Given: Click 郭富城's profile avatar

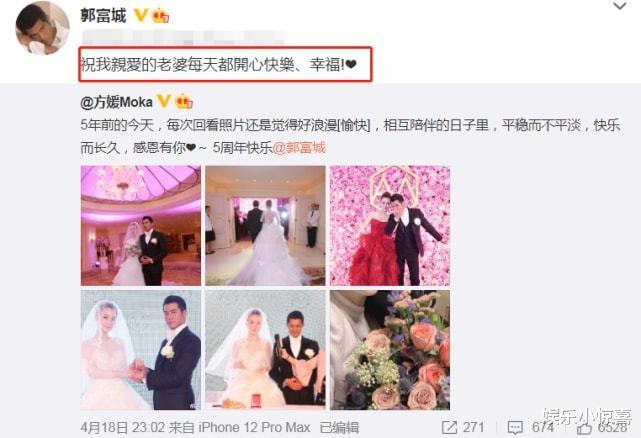Looking at the screenshot, I should click(x=43, y=28).
